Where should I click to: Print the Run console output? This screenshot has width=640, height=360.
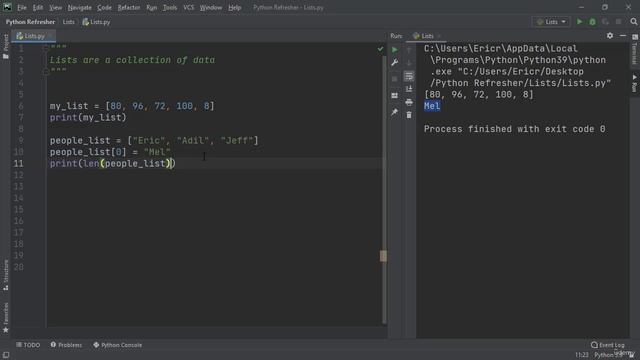coord(409,102)
